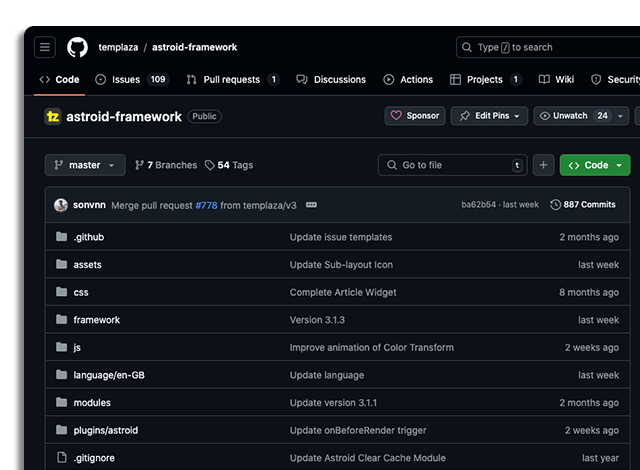Open the Discussions tab
Viewport: 640px width, 470px height.
tap(331, 80)
